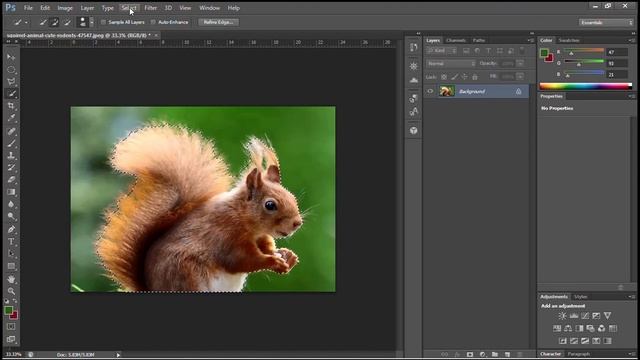640x360 pixels.
Task: Select the Zoom tool
Action: tap(11, 291)
